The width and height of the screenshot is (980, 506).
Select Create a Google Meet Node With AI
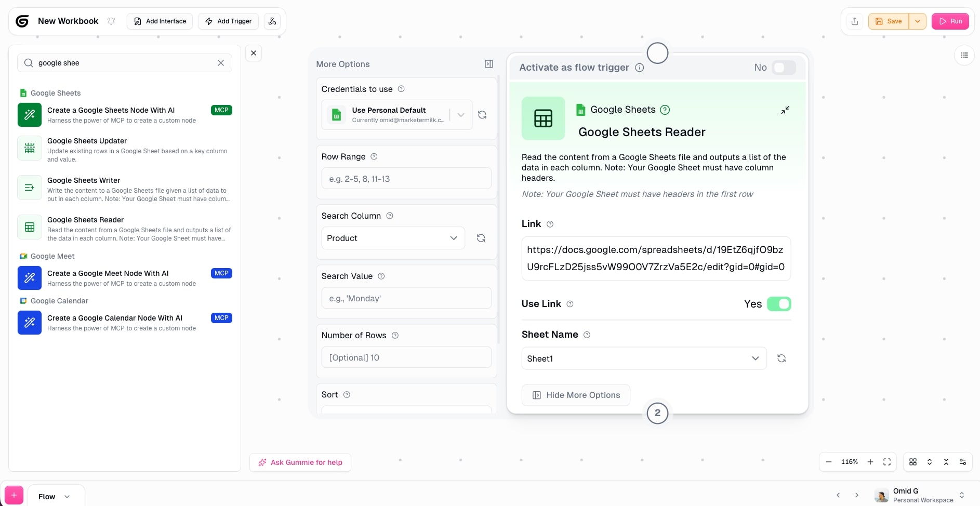pyautogui.click(x=125, y=278)
